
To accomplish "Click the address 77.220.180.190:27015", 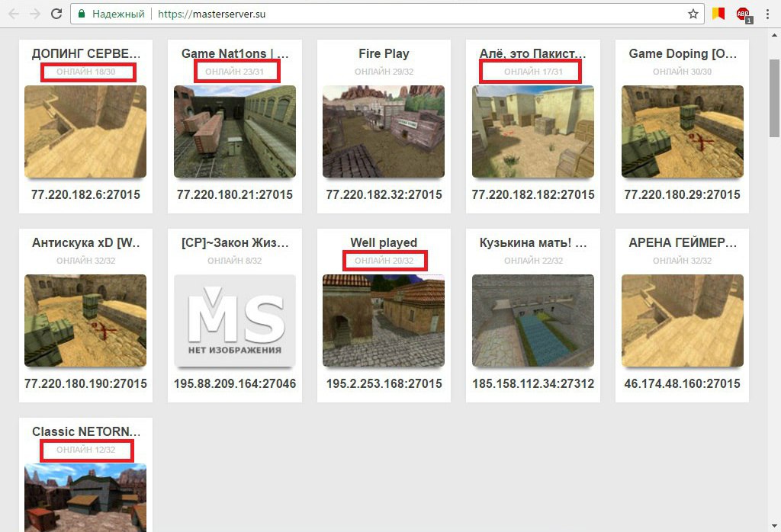I will tap(85, 383).
